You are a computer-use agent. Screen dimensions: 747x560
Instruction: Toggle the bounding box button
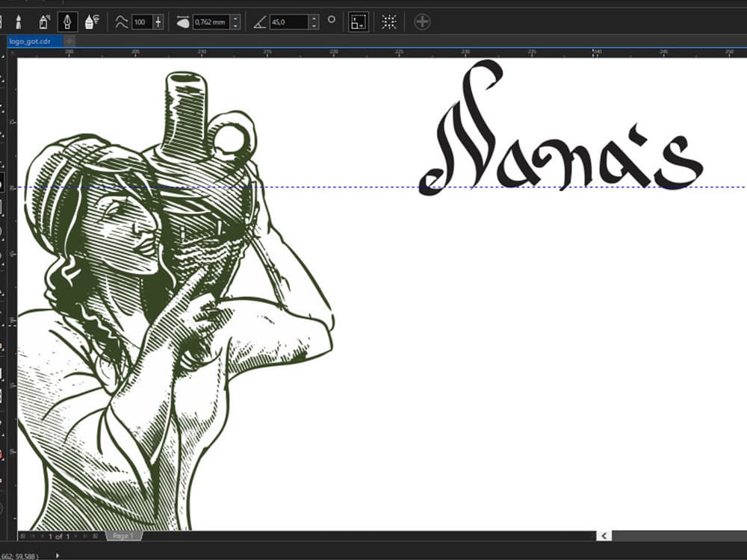pyautogui.click(x=389, y=22)
